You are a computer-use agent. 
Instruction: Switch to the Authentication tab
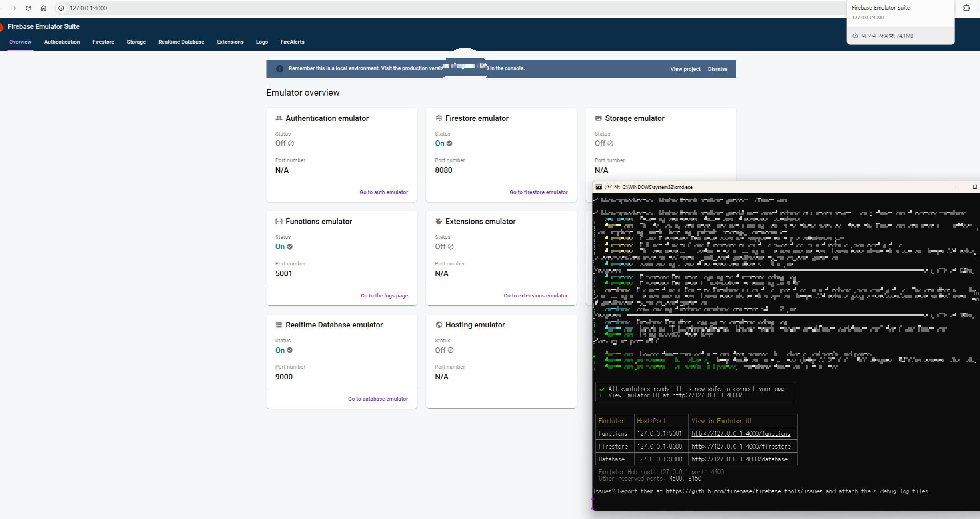tap(62, 42)
